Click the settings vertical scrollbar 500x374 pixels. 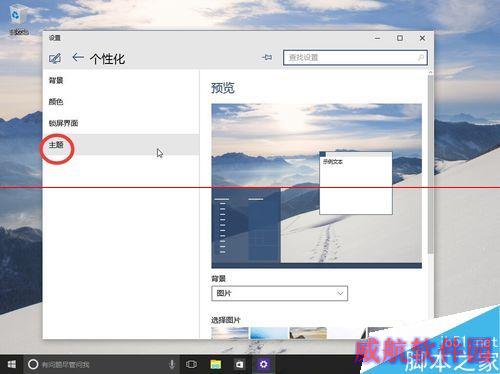(x=430, y=163)
